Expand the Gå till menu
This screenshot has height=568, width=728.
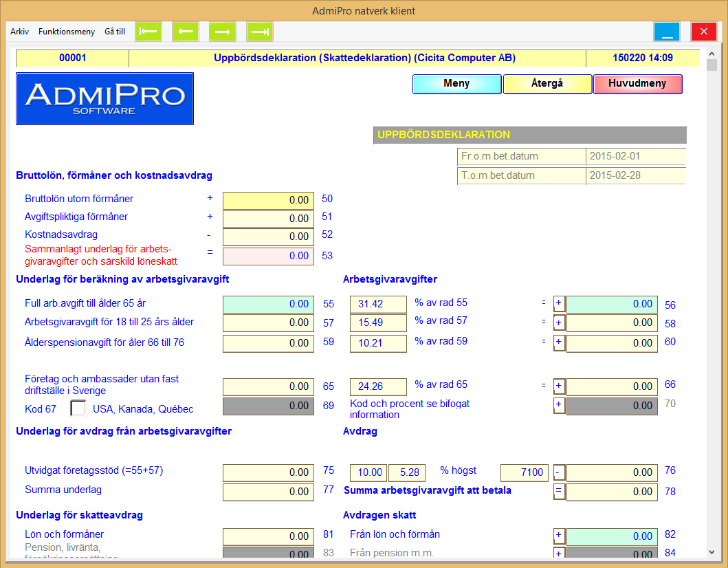tap(115, 32)
